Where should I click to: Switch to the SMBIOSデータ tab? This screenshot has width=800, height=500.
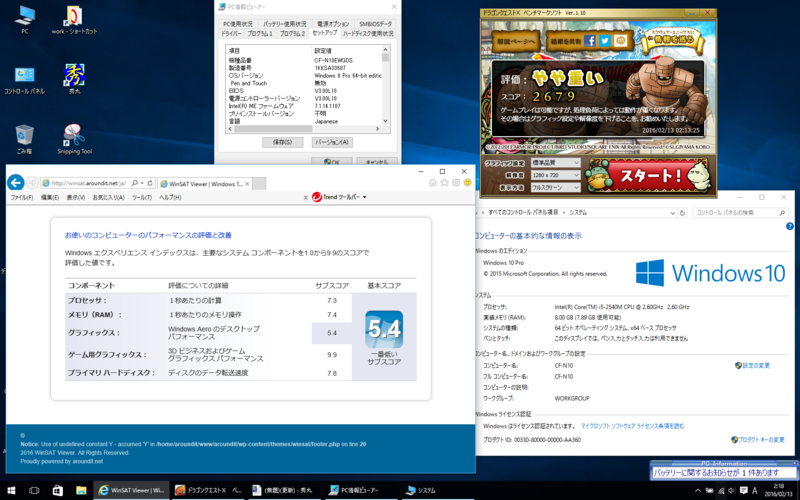376,24
